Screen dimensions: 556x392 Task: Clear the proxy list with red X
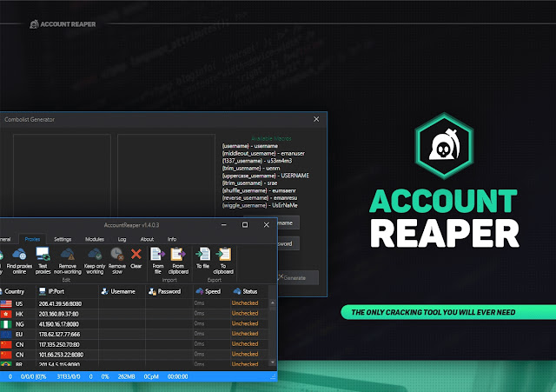pyautogui.click(x=136, y=254)
